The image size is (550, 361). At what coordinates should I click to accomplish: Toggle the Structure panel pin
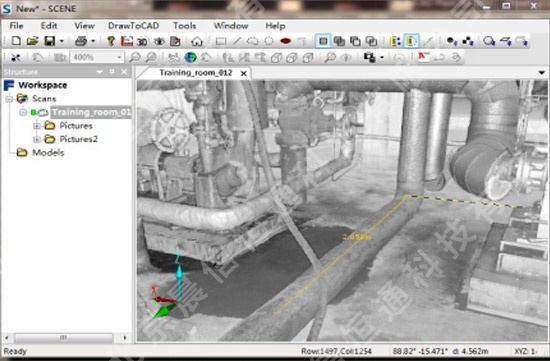click(x=112, y=72)
